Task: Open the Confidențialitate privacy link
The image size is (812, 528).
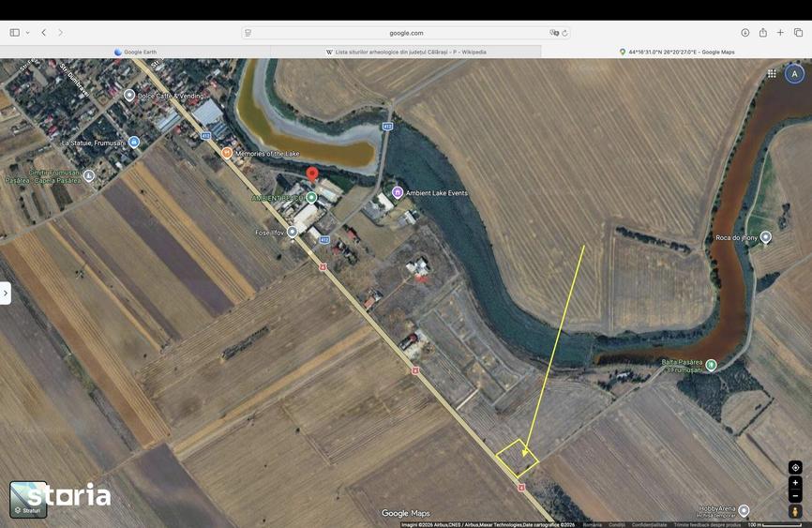Action: (x=650, y=525)
